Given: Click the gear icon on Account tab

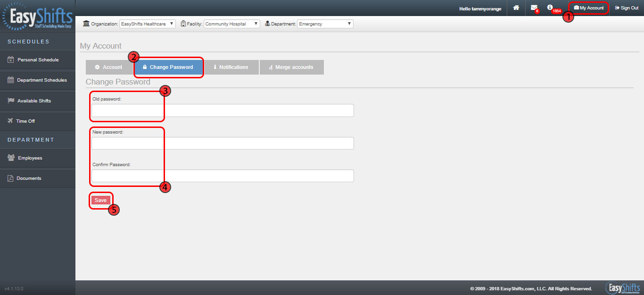Looking at the screenshot, I should [x=97, y=67].
